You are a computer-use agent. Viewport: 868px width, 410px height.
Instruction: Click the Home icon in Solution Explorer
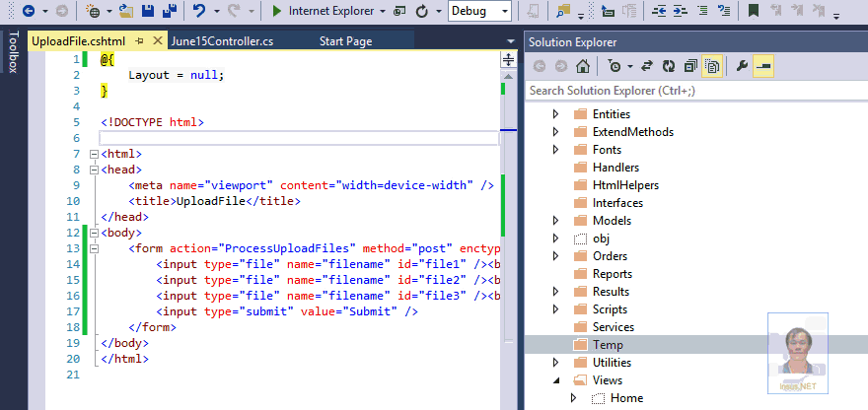tap(582, 66)
